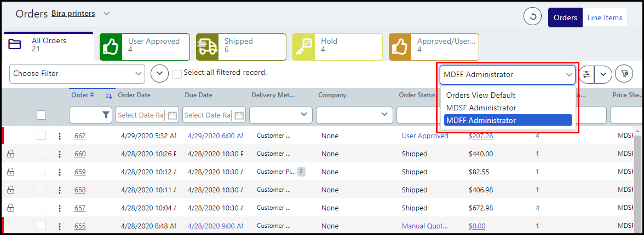Click the $207.28 amount link
The width and height of the screenshot is (644, 235).
[480, 136]
